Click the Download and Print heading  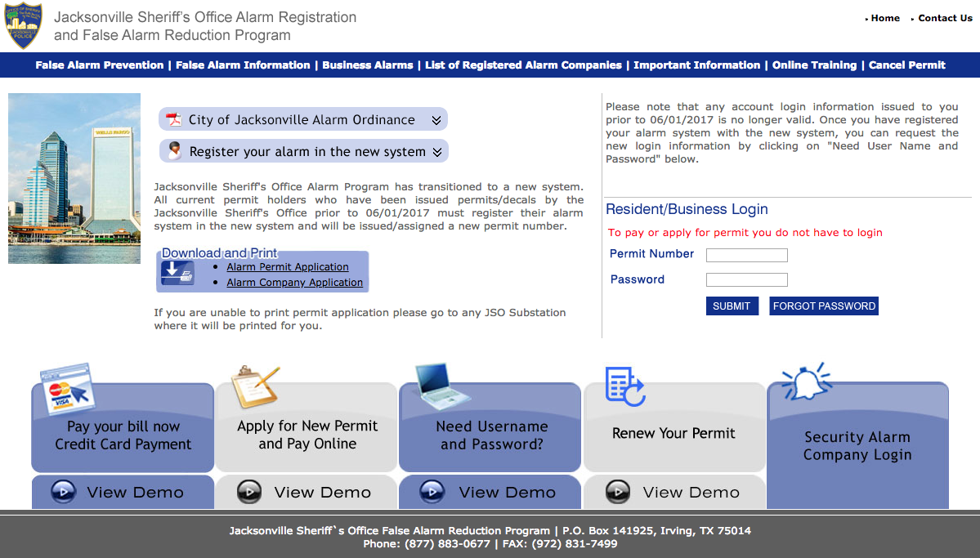click(x=219, y=253)
